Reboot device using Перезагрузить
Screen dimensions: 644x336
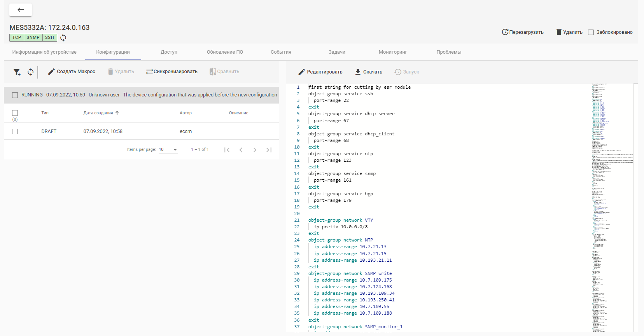tap(522, 32)
